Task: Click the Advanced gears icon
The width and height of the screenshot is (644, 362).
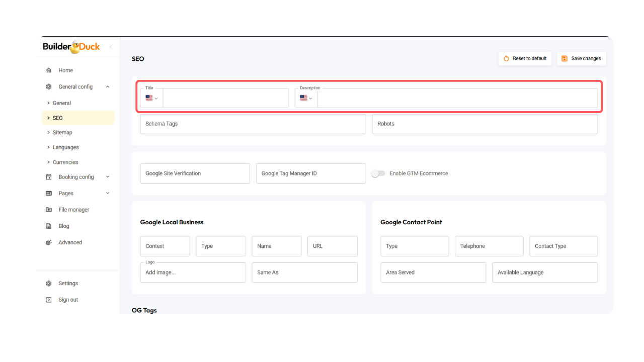Action: tap(49, 242)
